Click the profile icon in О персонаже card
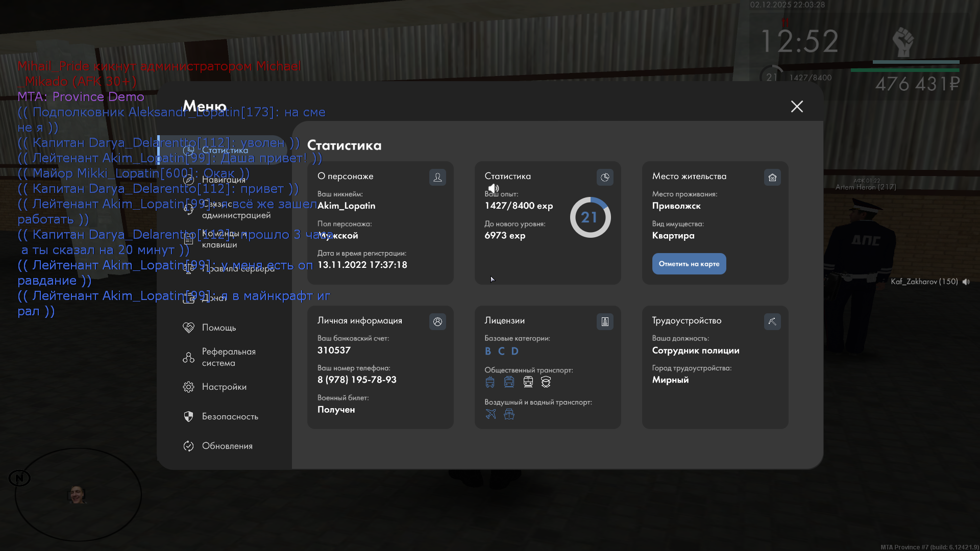This screenshot has width=980, height=551. click(x=437, y=177)
